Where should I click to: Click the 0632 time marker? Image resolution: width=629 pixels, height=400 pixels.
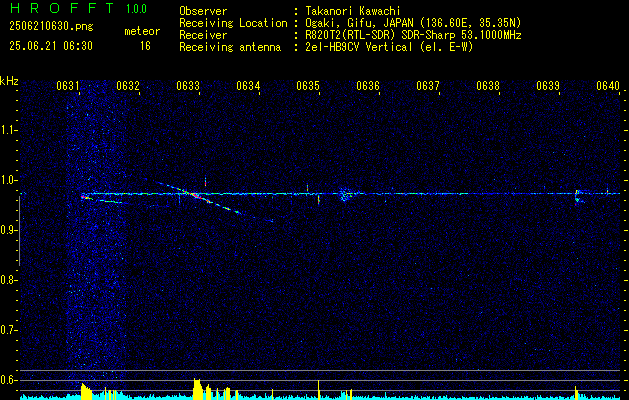pyautogui.click(x=128, y=86)
